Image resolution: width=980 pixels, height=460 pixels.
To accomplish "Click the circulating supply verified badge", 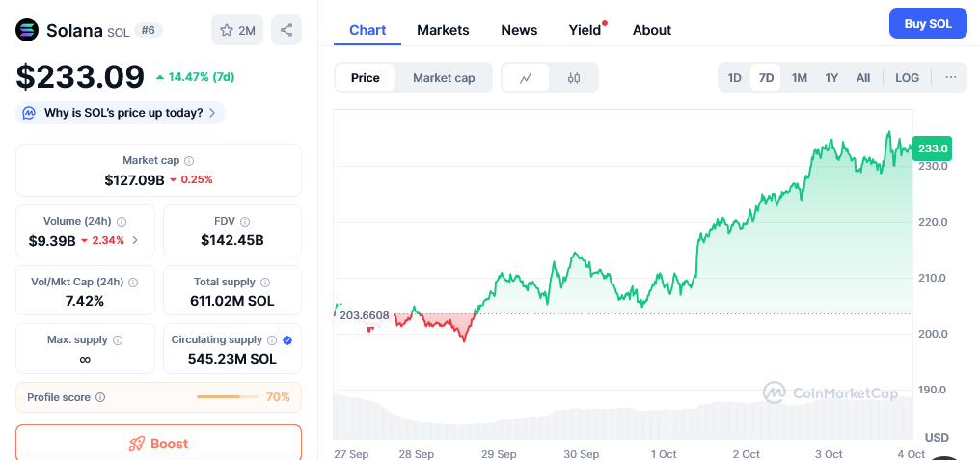I will (x=287, y=340).
